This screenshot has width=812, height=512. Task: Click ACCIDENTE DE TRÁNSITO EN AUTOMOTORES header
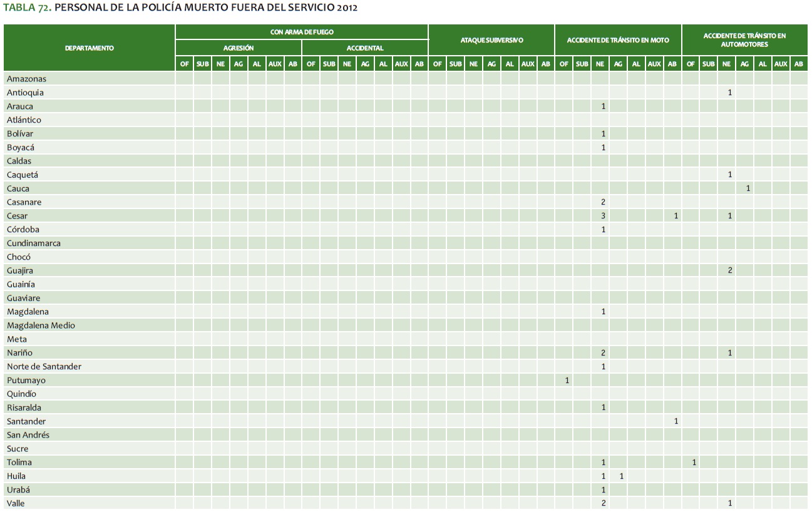click(744, 40)
